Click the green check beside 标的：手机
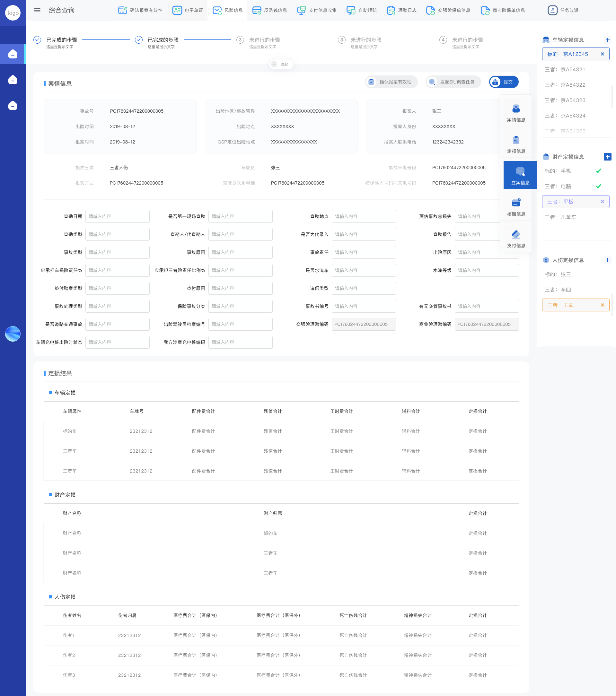 pos(598,171)
